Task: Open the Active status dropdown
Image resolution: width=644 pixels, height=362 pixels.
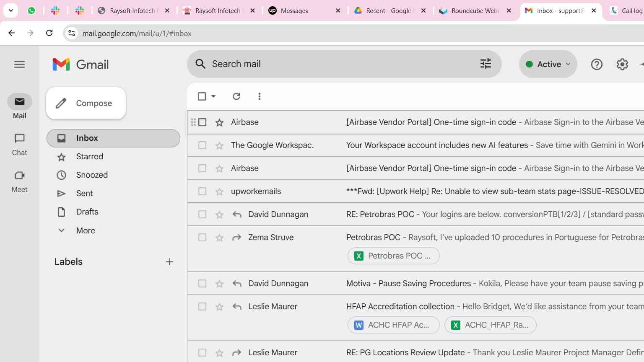Action: (548, 64)
